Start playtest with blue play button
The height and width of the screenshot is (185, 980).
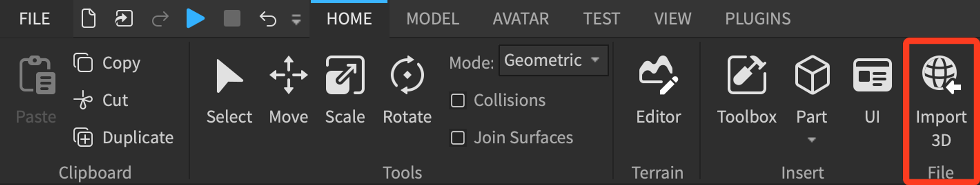pos(196,19)
